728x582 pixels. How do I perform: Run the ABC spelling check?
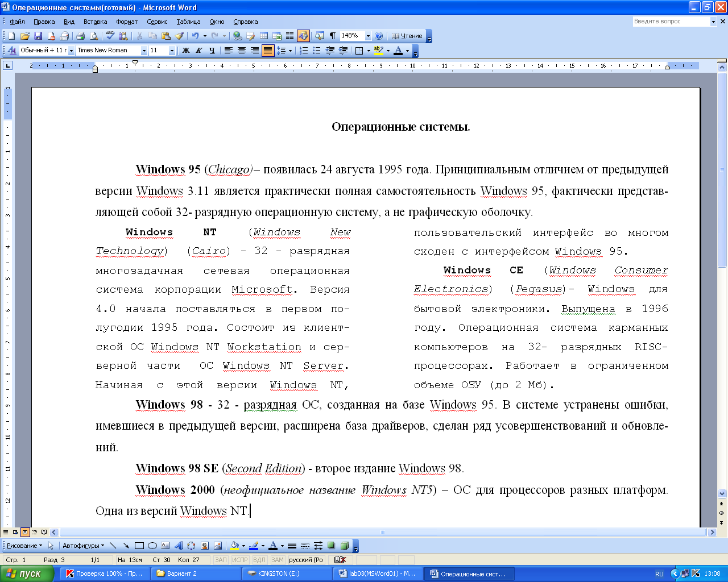110,36
